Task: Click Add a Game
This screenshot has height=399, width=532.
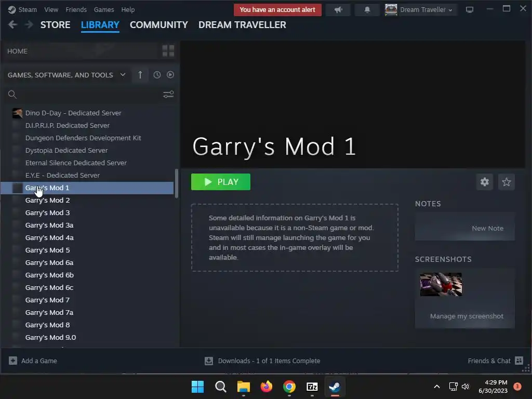Action: tap(39, 361)
